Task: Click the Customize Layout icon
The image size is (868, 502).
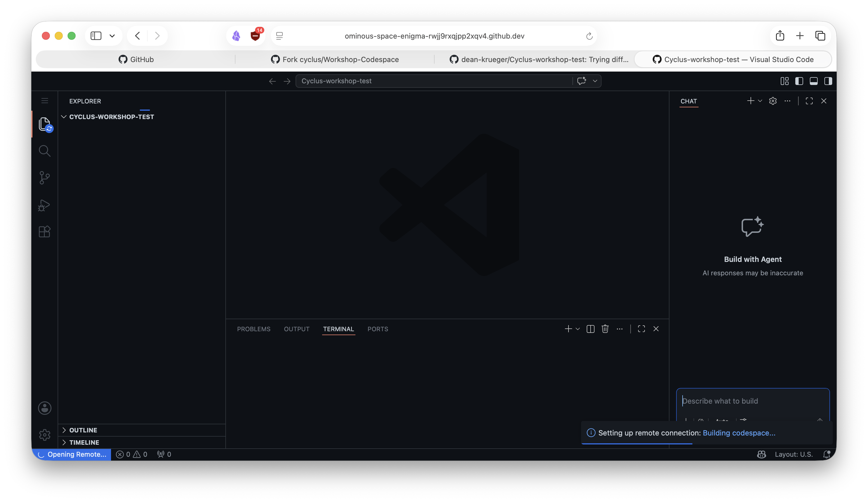Action: (x=785, y=81)
